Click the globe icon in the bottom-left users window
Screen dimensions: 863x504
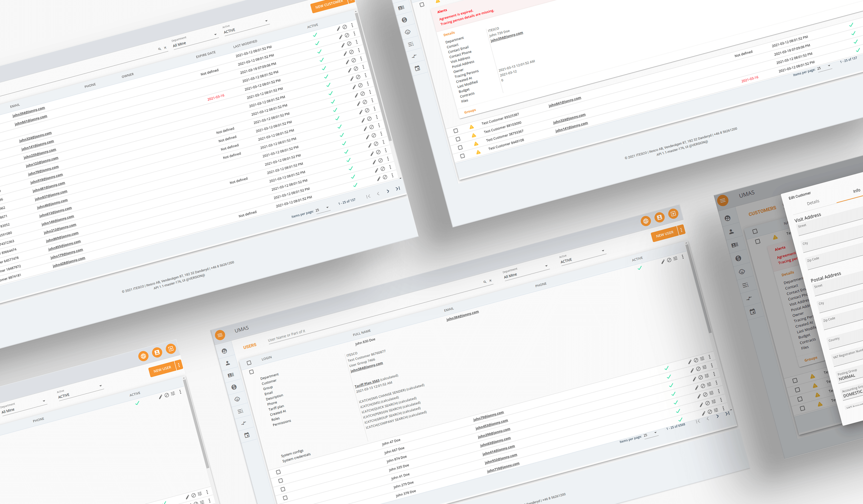click(143, 356)
